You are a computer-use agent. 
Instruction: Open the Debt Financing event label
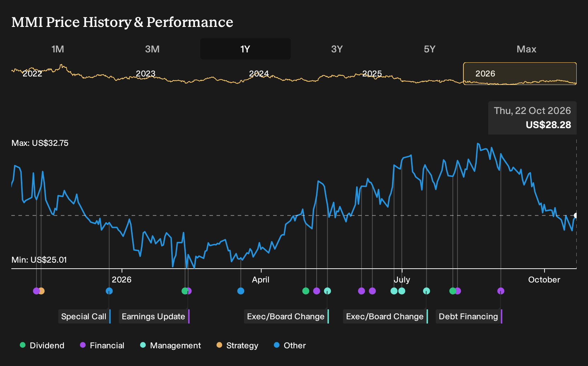469,316
